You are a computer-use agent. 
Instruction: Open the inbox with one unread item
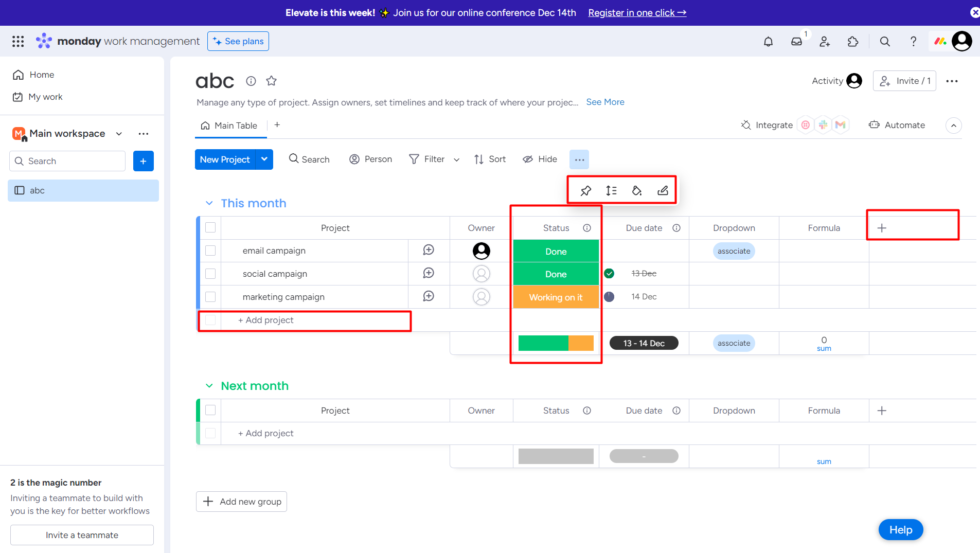(x=797, y=41)
